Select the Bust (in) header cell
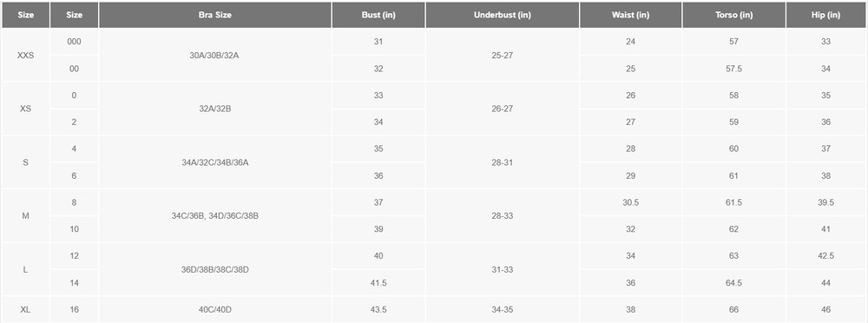 tap(378, 15)
